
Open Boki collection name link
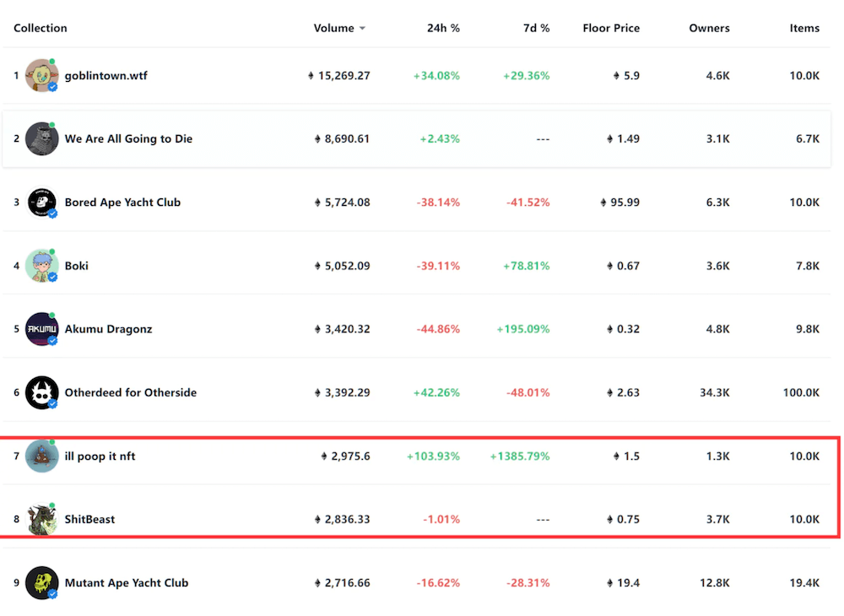click(x=77, y=266)
